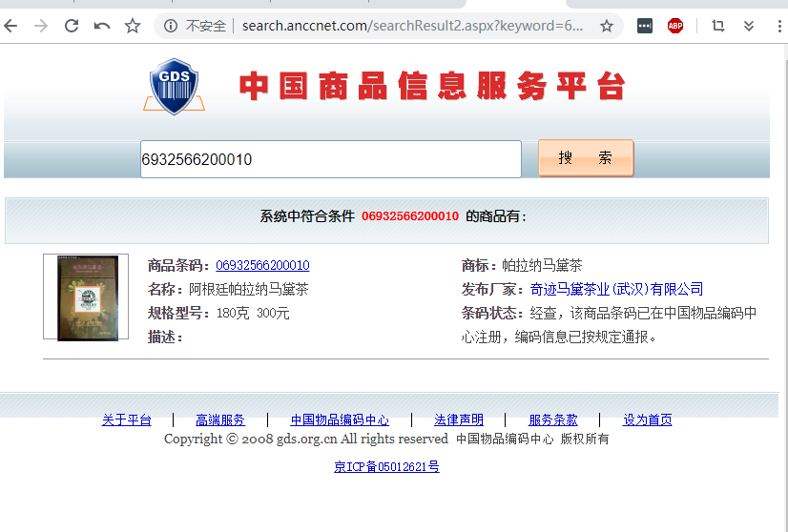The height and width of the screenshot is (532, 788).
Task: Click the crop screenshot extension icon
Action: [718, 26]
